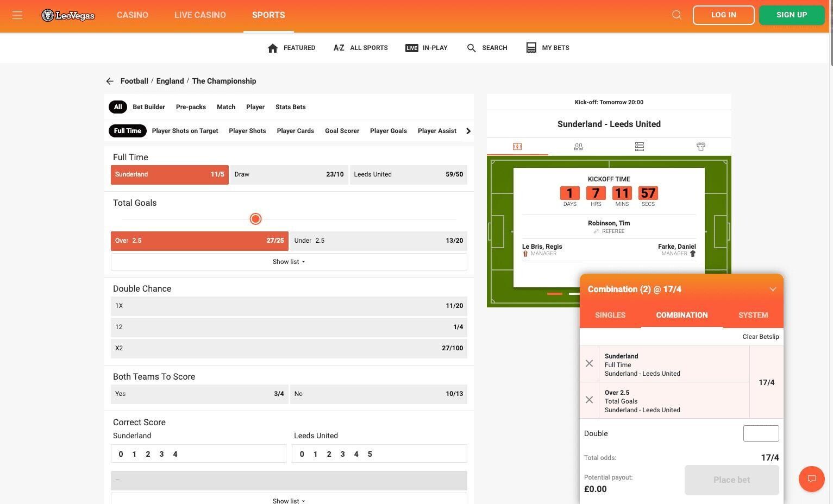Viewport: 833px width, 504px height.
Task: Switch betslip to System tab
Action: pyautogui.click(x=753, y=315)
